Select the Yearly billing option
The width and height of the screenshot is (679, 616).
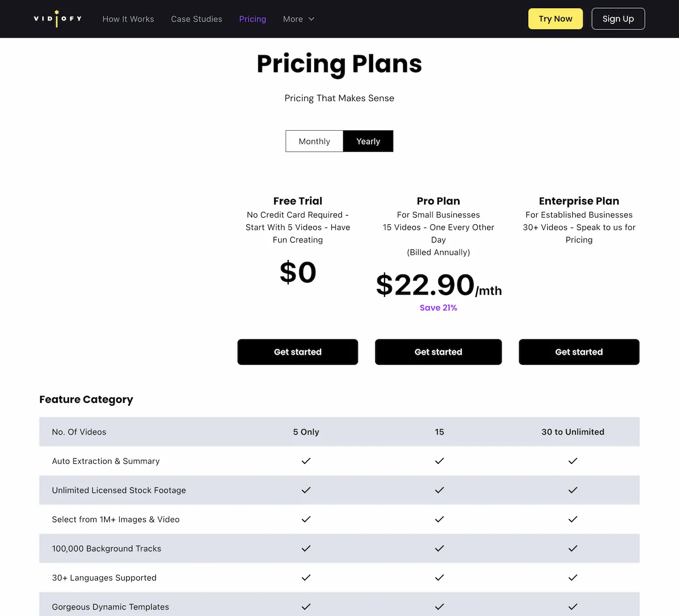[x=368, y=141]
